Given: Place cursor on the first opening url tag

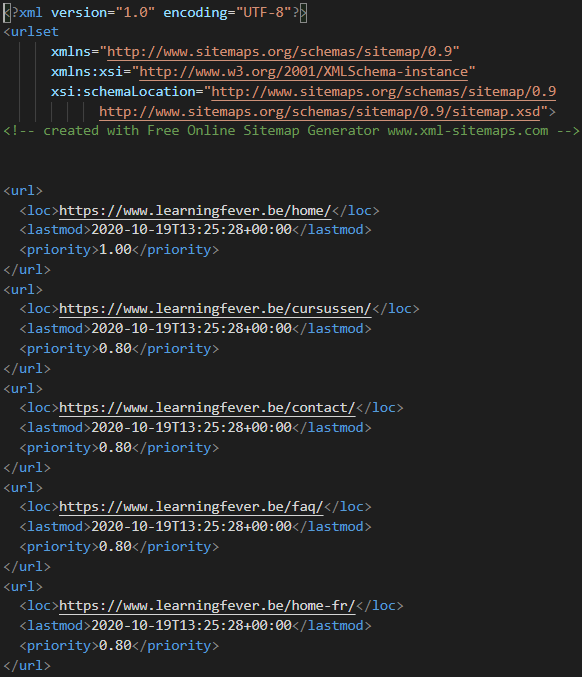Looking at the screenshot, I should [23, 191].
